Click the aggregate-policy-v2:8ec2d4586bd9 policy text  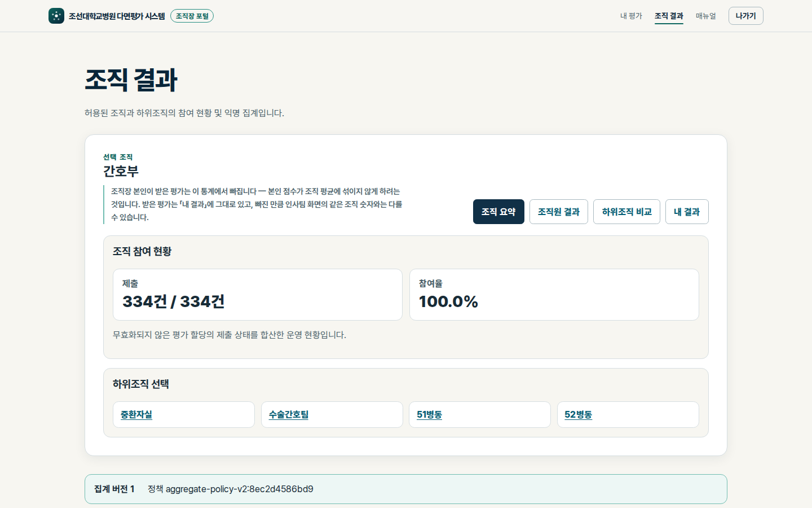(240, 489)
